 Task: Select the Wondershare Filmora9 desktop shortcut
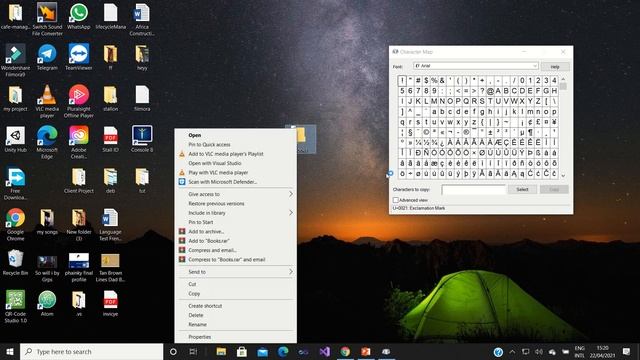(16, 60)
